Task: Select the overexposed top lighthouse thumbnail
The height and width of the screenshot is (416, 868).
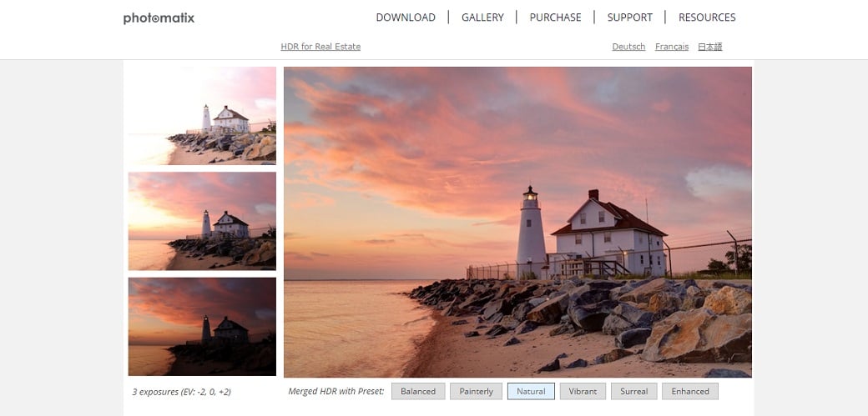Action: pyautogui.click(x=202, y=116)
